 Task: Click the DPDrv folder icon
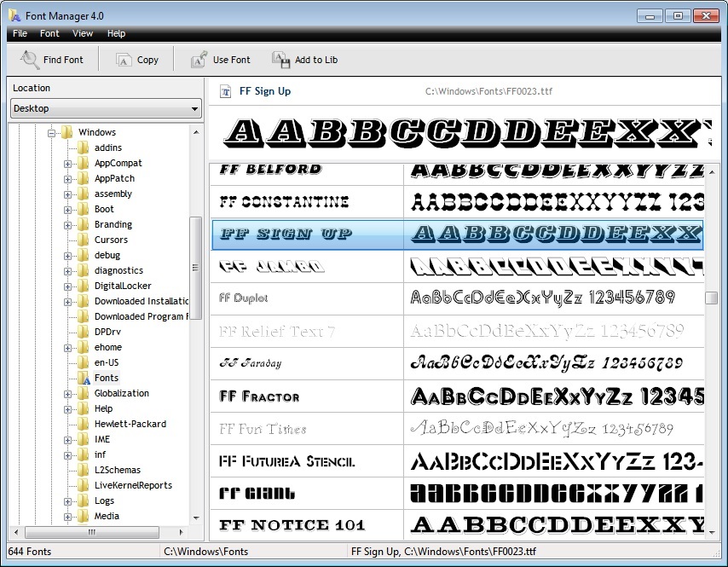pos(84,332)
